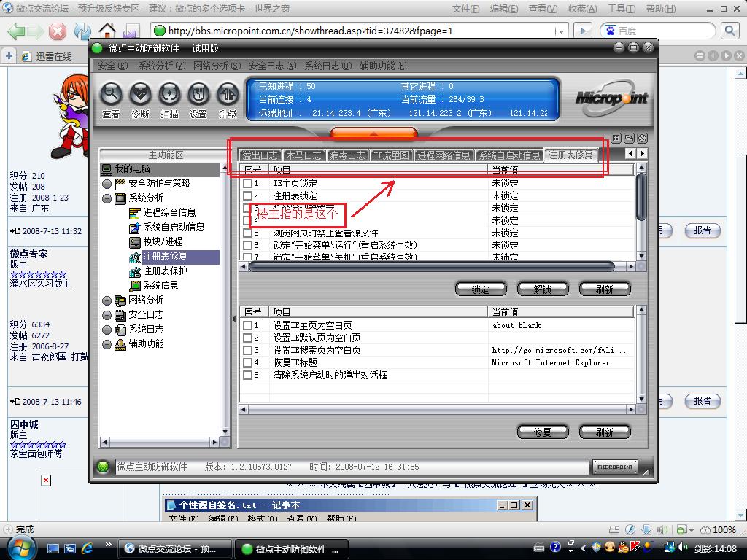Check the 注册表锁定 checkbox
This screenshot has width=747, height=560.
pos(247,195)
